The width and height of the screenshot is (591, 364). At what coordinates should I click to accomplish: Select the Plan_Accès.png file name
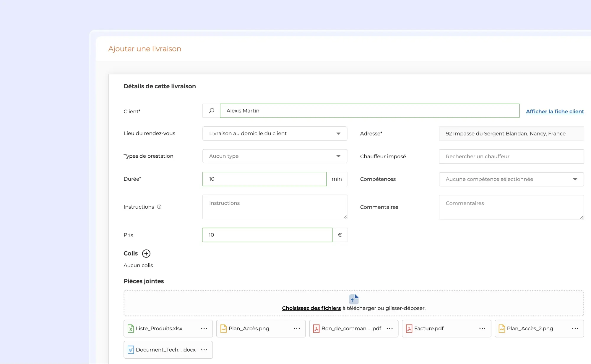(x=249, y=328)
